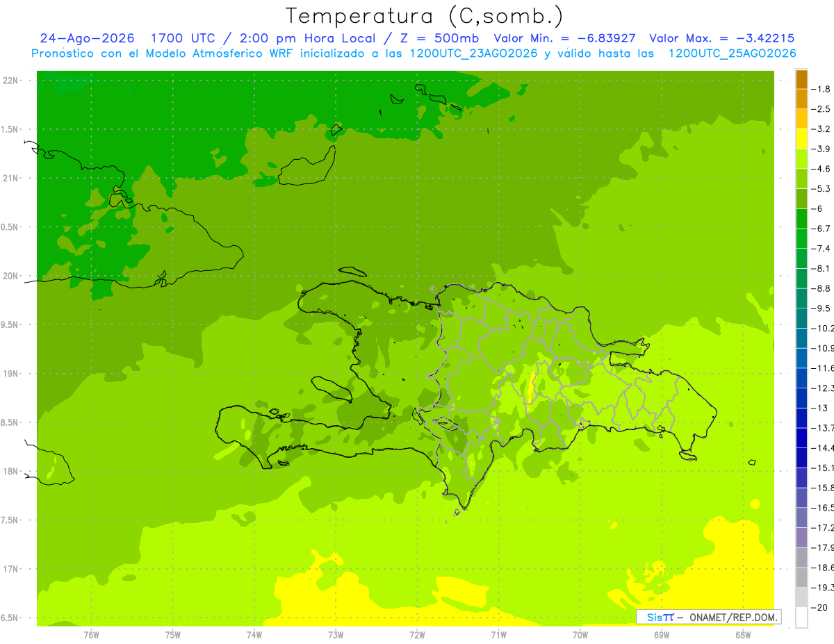This screenshot has height=644, width=834.
Task: Click the '70W' longitude label
Action: [580, 635]
